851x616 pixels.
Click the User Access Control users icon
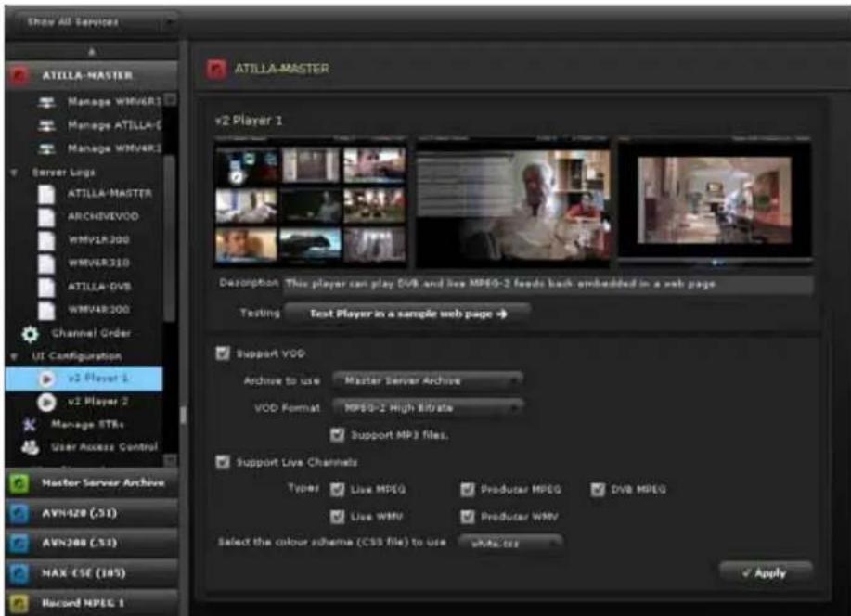30,448
